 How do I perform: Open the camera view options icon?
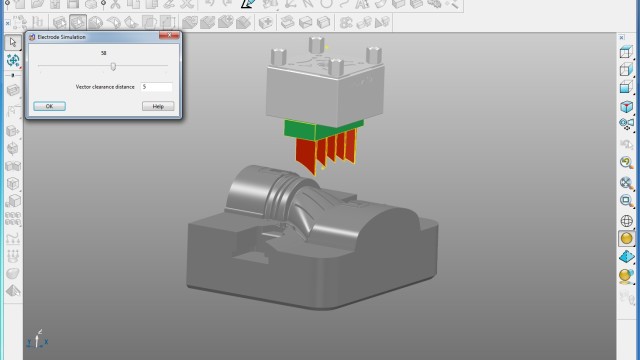coord(626,123)
